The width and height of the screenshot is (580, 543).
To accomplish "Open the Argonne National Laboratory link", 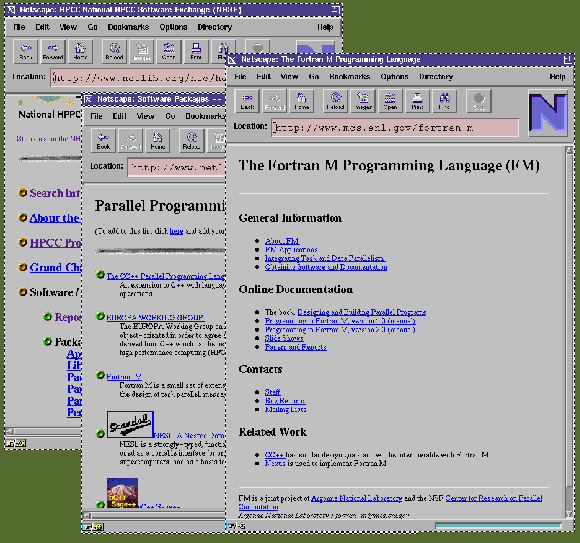I will tap(357, 498).
